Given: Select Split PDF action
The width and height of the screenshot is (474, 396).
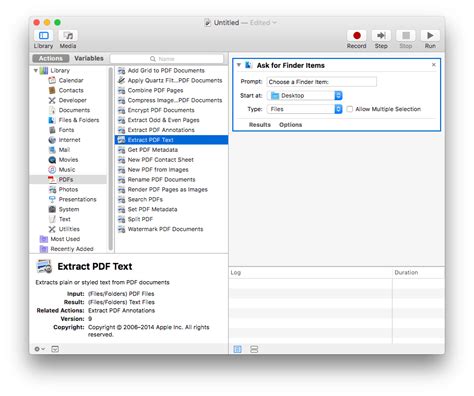Looking at the screenshot, I should click(x=140, y=219).
